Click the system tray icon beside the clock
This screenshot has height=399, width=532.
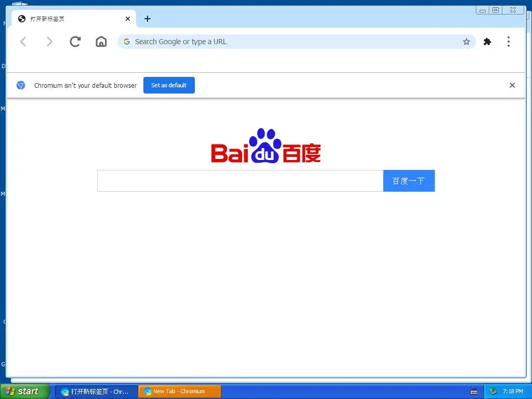[x=493, y=392]
